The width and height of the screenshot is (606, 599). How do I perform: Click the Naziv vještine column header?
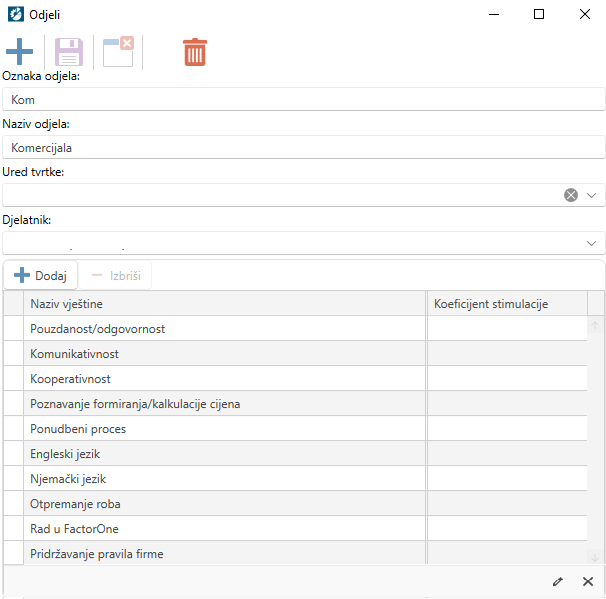click(x=225, y=304)
